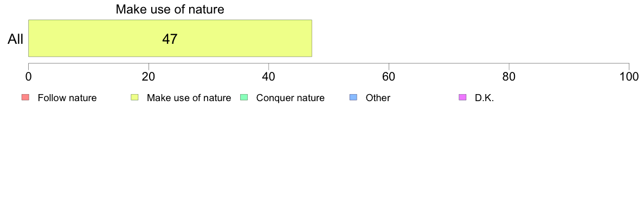Click the 20 axis tick label
Screen dimensions: 644x199
(149, 76)
